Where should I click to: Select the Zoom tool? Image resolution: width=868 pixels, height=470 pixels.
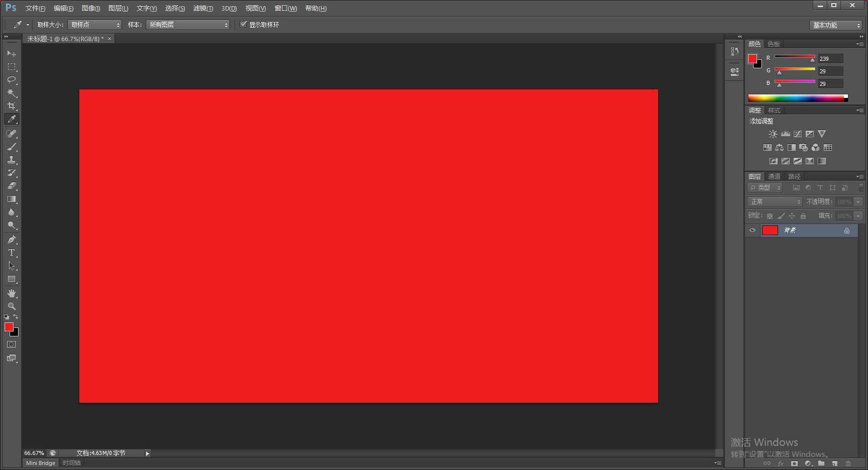tap(12, 306)
